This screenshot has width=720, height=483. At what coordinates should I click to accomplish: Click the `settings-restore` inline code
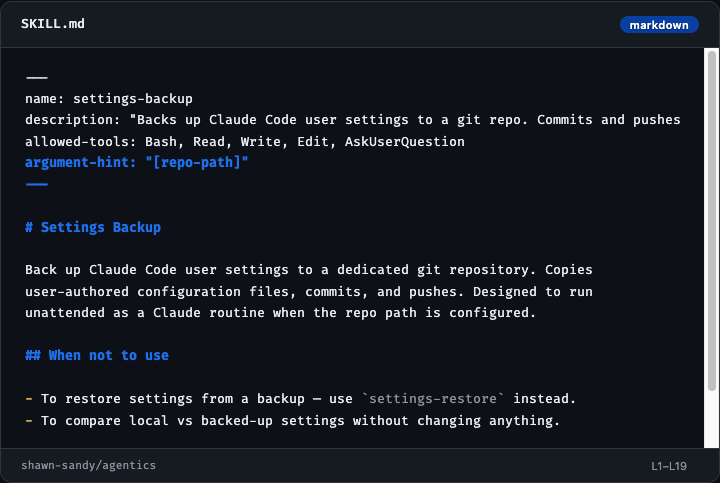click(x=433, y=399)
